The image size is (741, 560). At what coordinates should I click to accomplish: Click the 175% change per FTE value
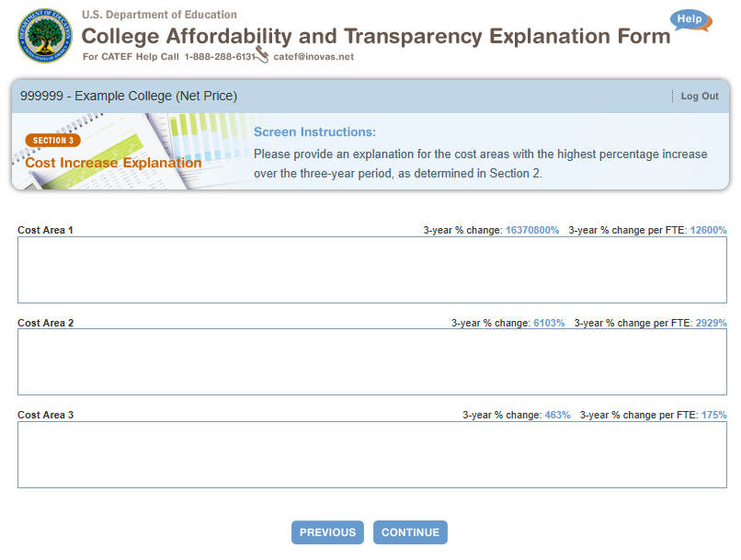(x=713, y=415)
